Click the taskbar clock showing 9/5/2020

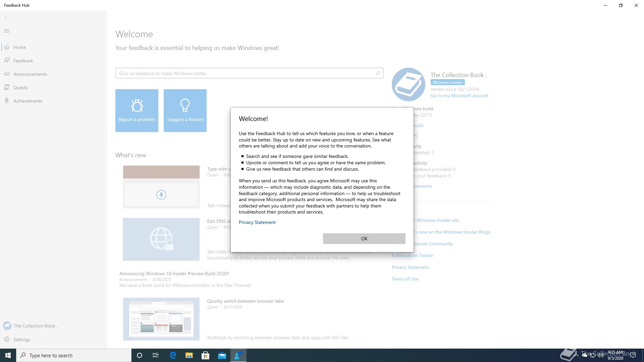click(x=615, y=355)
